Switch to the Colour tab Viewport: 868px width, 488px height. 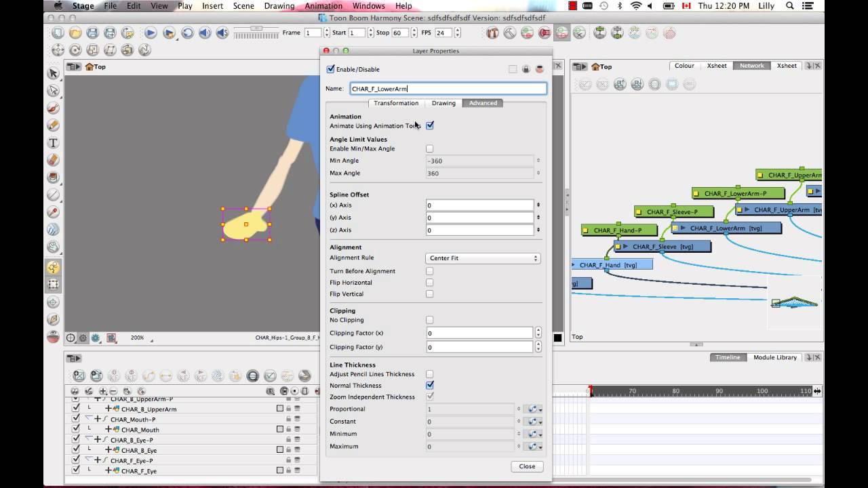(x=684, y=66)
